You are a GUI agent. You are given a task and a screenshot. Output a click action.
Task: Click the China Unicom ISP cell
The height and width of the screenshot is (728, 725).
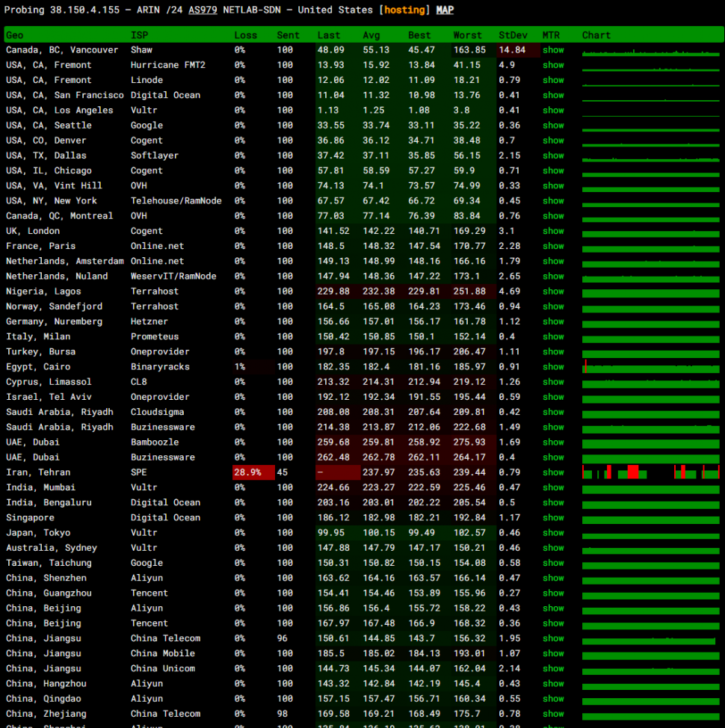[163, 668]
